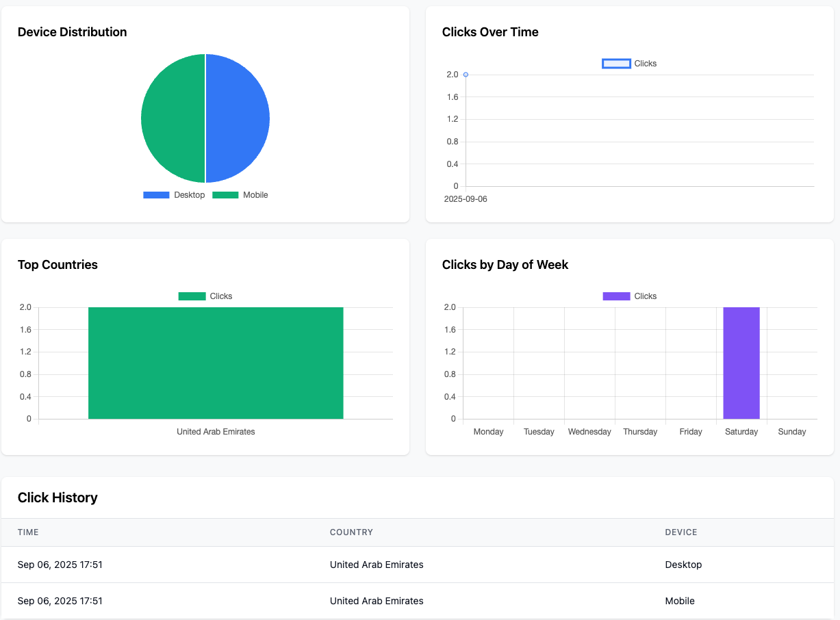Click the Mobile slice of the pie chart
Screen dimensions: 840x620
(173, 118)
